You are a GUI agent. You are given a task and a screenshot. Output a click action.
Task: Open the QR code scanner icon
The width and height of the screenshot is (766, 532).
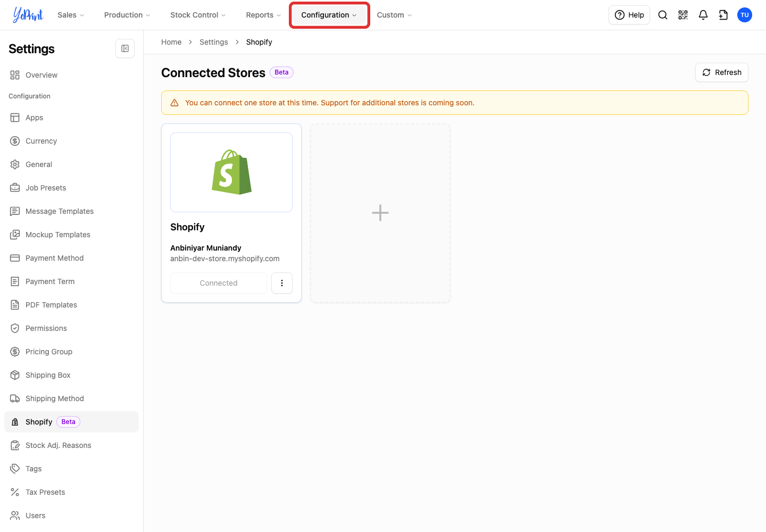pyautogui.click(x=683, y=15)
